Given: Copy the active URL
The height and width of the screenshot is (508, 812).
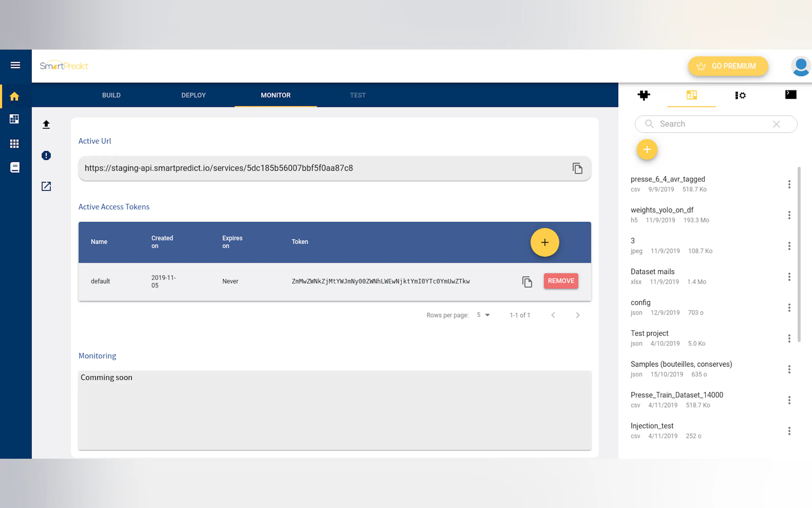Looking at the screenshot, I should (x=577, y=168).
